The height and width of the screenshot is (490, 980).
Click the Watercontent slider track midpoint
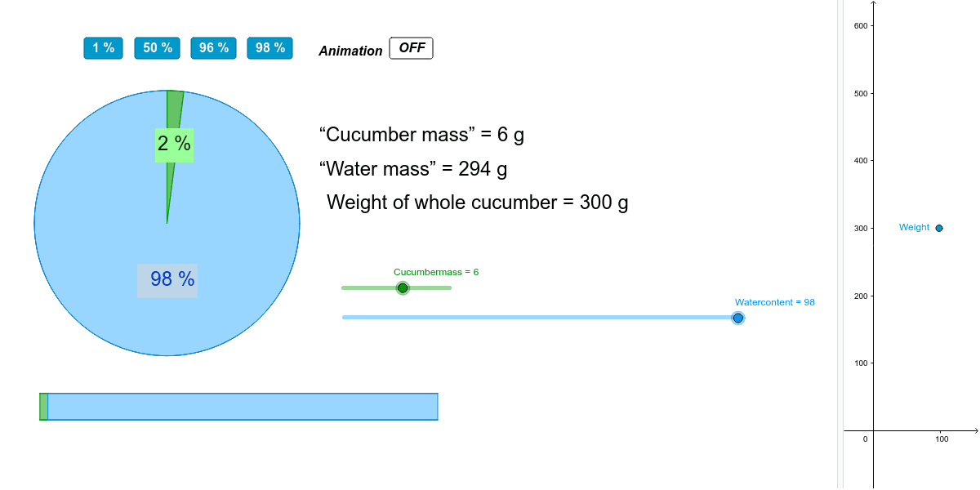point(541,318)
